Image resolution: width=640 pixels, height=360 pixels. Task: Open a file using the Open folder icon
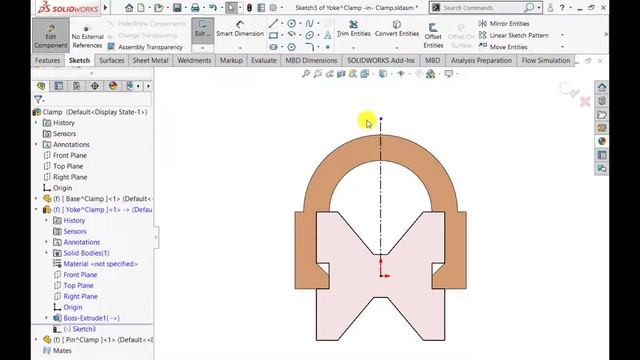[x=158, y=8]
